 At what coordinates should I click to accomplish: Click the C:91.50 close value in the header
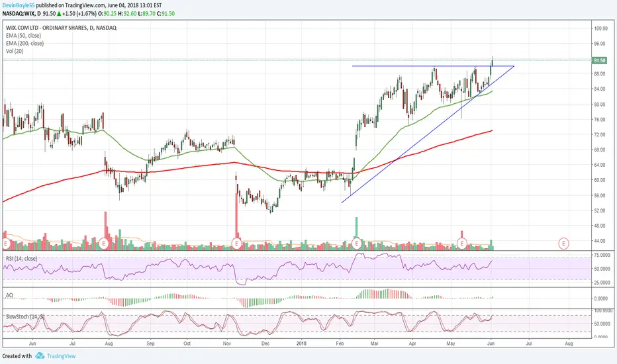[x=166, y=13]
